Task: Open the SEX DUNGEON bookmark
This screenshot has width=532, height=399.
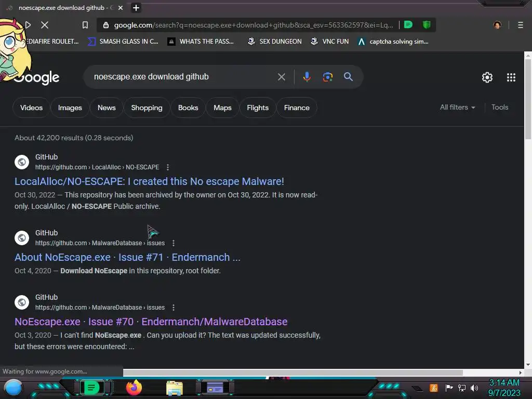Action: coord(274,42)
